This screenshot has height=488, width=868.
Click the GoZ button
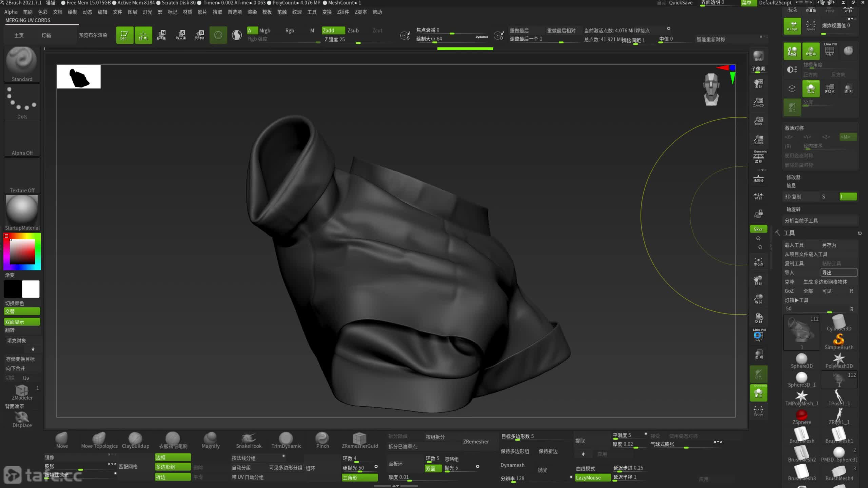(x=789, y=291)
